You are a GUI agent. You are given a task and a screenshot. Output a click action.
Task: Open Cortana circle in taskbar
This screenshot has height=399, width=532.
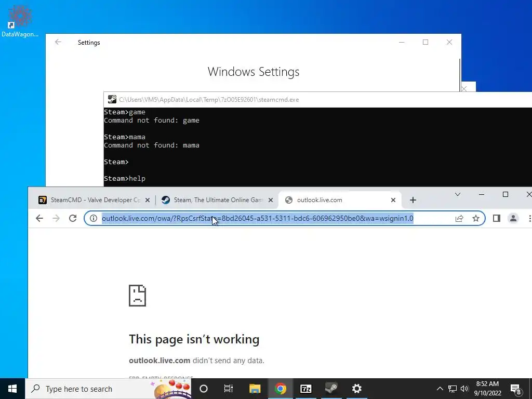point(204,389)
